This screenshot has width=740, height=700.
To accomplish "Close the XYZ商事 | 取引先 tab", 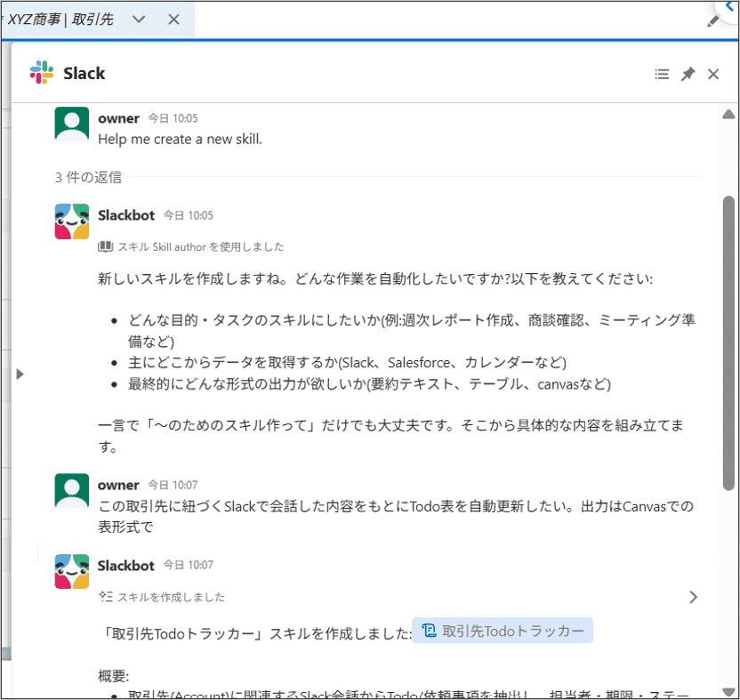I will click(x=173, y=20).
